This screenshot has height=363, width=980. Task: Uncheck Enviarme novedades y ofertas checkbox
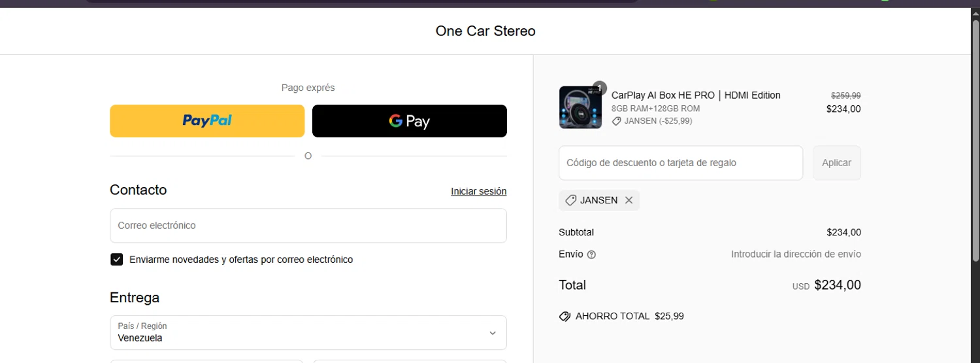(x=116, y=260)
